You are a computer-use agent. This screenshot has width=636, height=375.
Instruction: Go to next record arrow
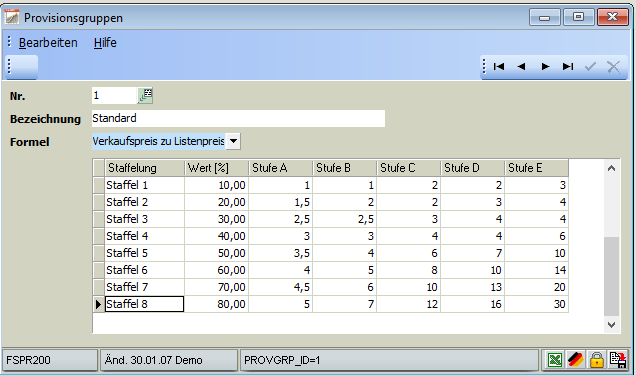(x=545, y=66)
